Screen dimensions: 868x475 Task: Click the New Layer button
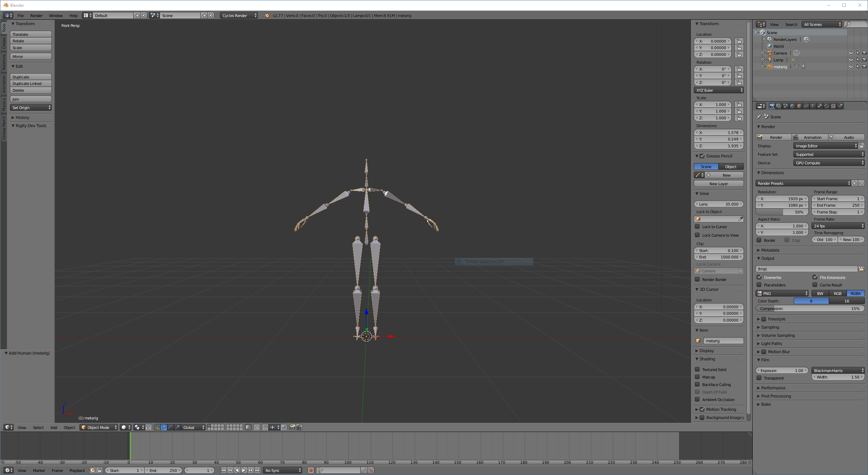click(x=718, y=183)
